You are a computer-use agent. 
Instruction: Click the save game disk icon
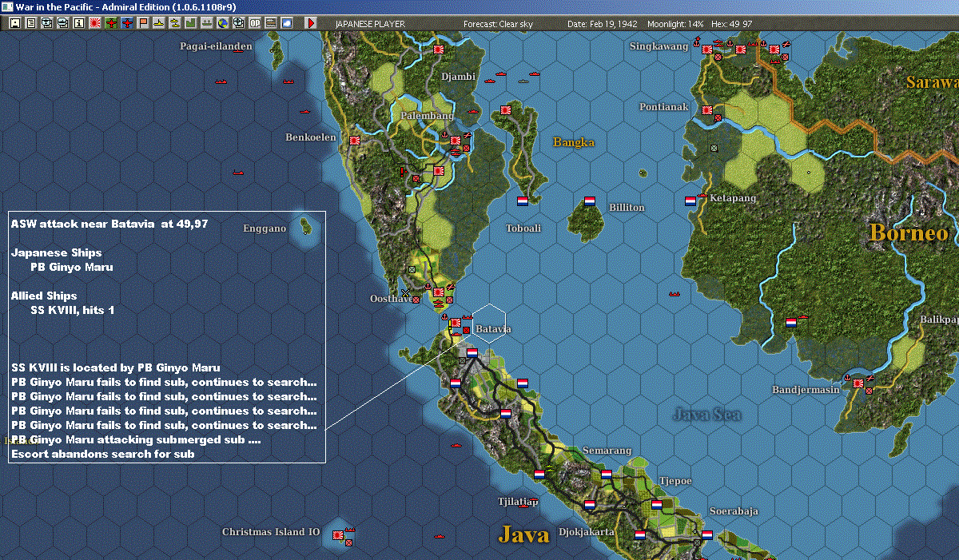(x=14, y=23)
